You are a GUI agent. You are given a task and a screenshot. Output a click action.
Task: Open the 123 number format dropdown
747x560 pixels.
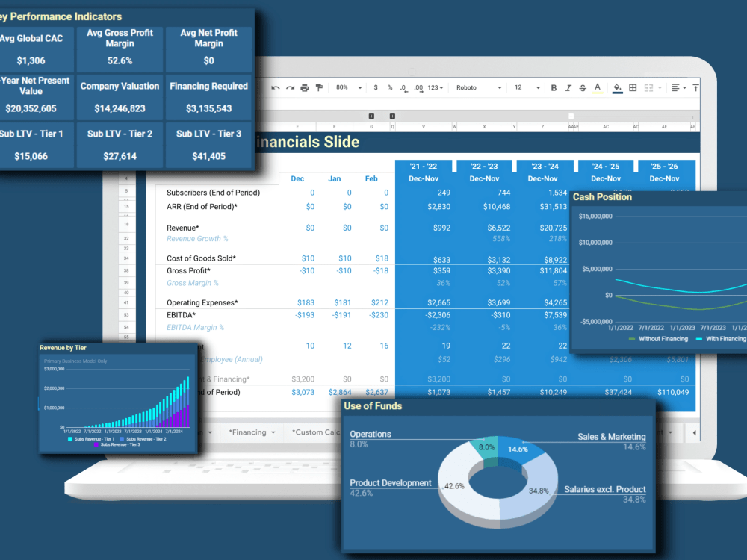pyautogui.click(x=436, y=87)
